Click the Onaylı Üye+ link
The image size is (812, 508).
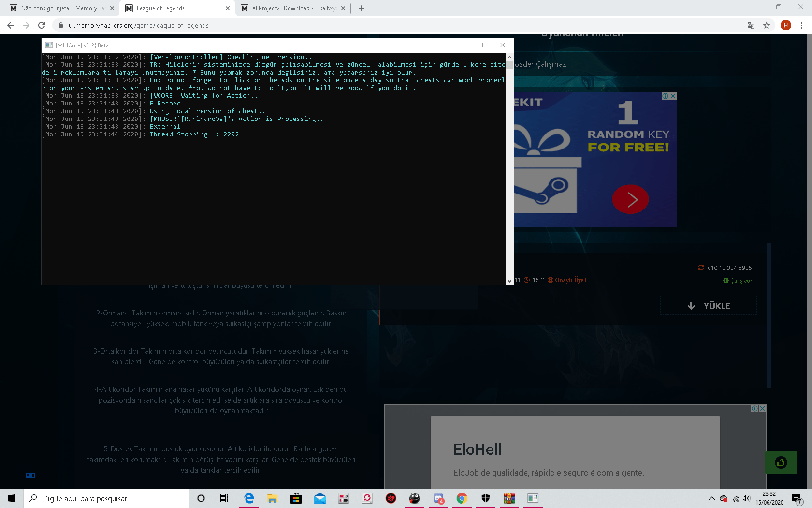(571, 280)
